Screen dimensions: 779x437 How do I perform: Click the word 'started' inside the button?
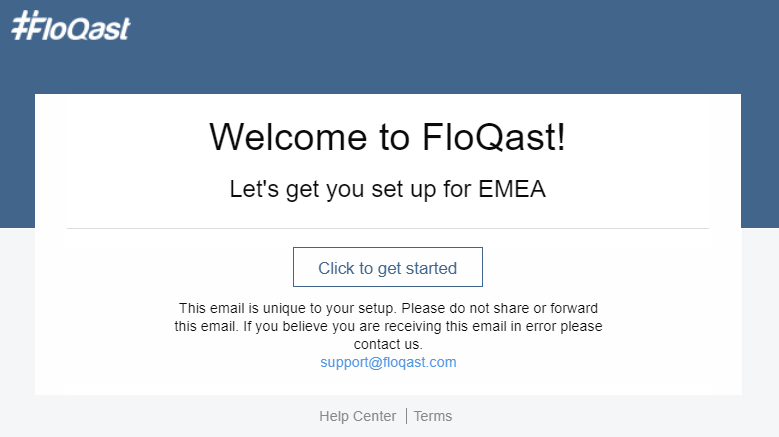click(431, 268)
